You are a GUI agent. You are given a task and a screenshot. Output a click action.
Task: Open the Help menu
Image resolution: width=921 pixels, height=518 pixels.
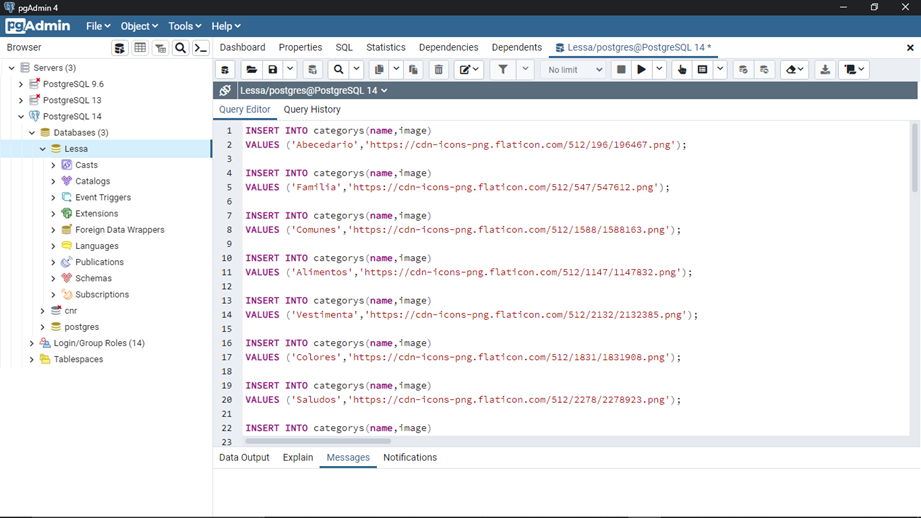pos(226,26)
